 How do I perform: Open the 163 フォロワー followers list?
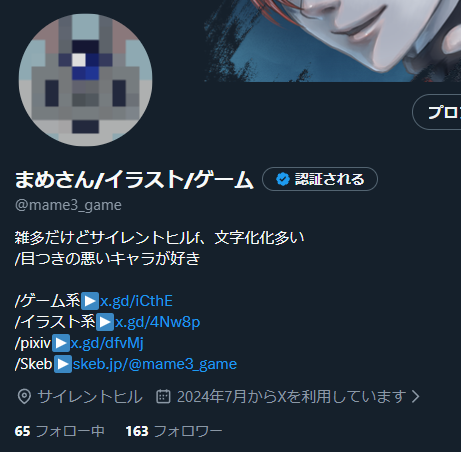(x=174, y=431)
